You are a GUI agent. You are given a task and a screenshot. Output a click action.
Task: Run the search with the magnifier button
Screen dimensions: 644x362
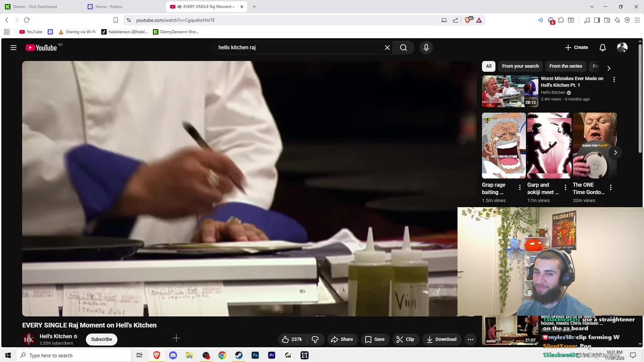point(404,48)
